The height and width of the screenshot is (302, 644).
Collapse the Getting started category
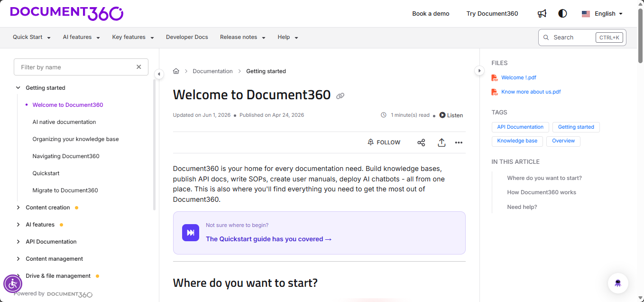pos(18,88)
